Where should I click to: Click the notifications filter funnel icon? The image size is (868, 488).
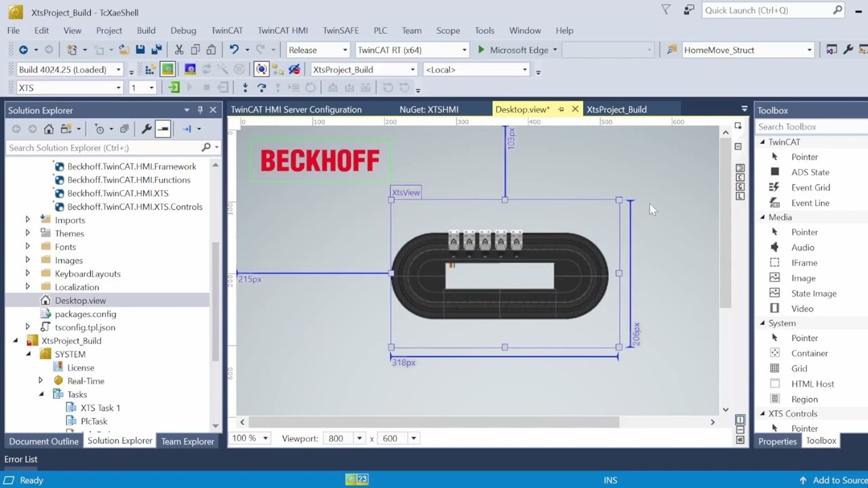tap(666, 10)
